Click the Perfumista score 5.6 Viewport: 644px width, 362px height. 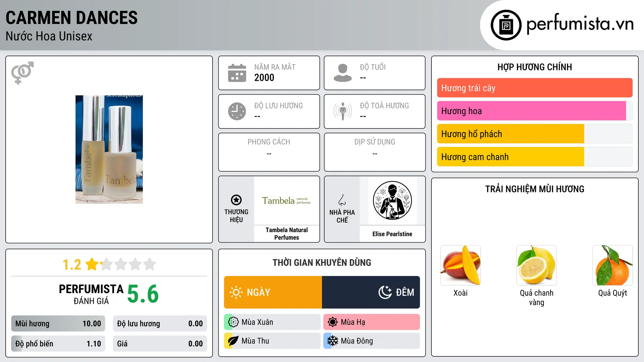point(143,294)
